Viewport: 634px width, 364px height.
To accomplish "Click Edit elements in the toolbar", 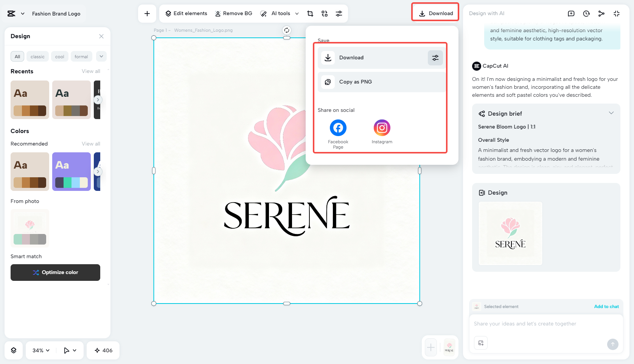I will pos(185,13).
